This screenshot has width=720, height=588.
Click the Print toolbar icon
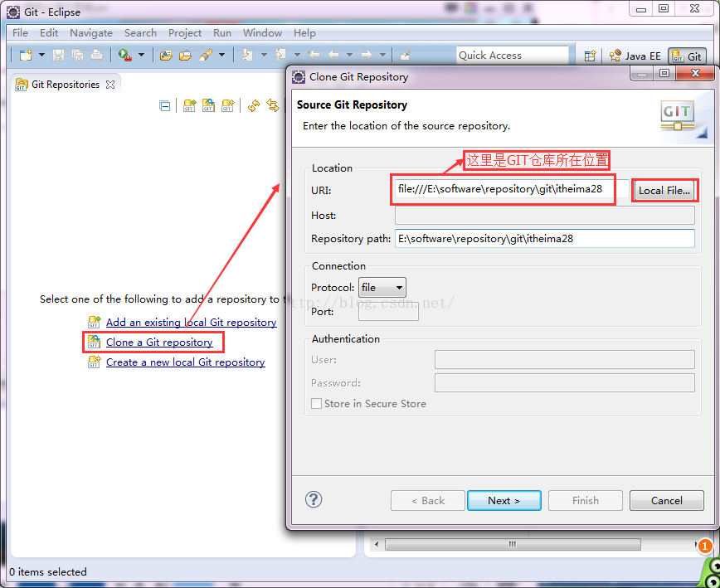pos(96,55)
